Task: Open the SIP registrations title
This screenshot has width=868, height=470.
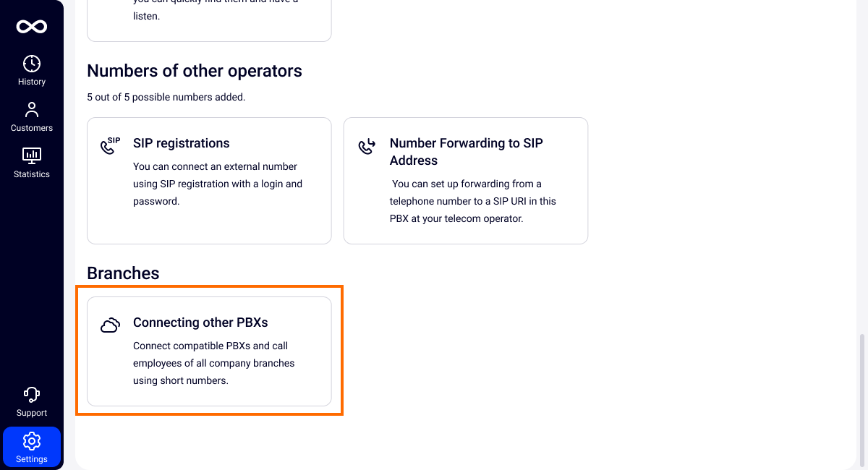Action: point(181,143)
